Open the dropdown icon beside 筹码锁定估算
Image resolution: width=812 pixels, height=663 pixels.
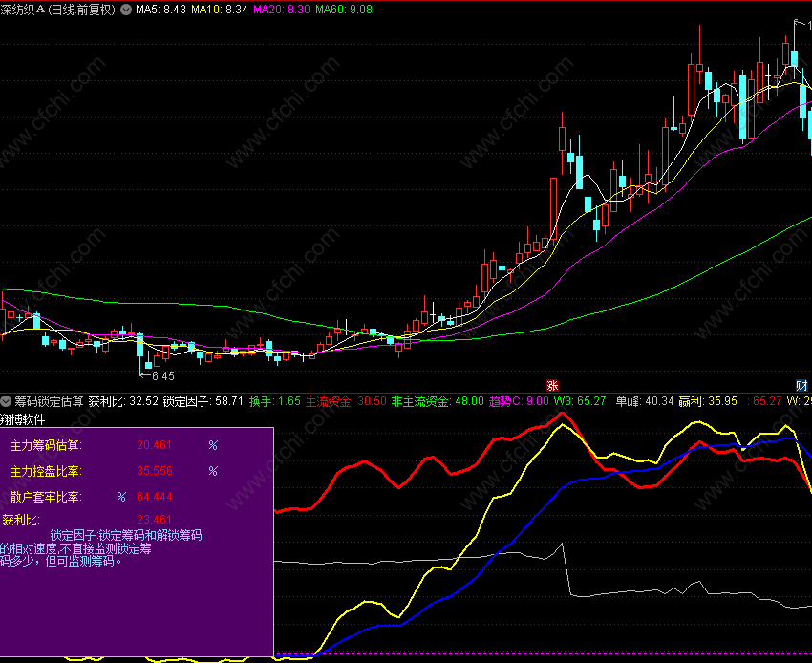pos(6,401)
